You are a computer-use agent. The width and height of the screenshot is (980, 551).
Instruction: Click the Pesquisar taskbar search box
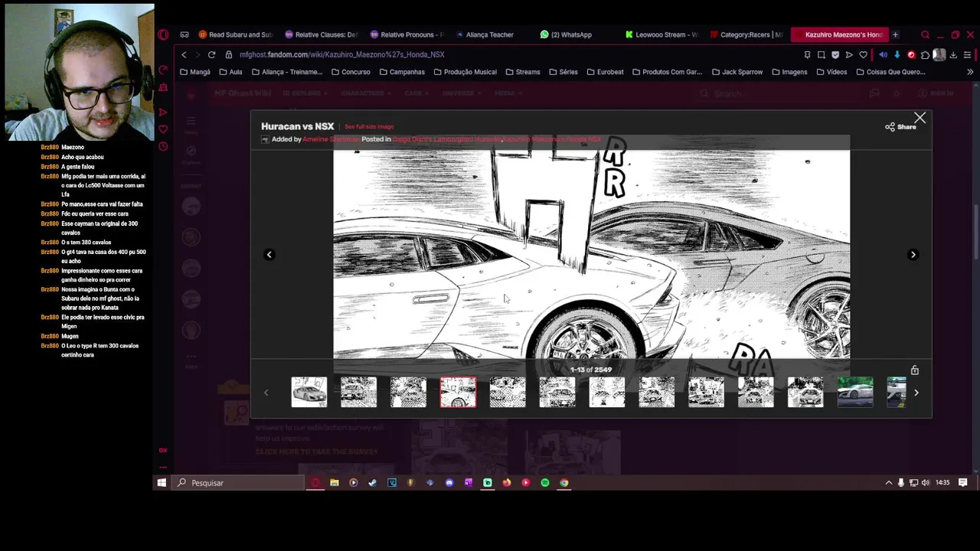point(238,483)
